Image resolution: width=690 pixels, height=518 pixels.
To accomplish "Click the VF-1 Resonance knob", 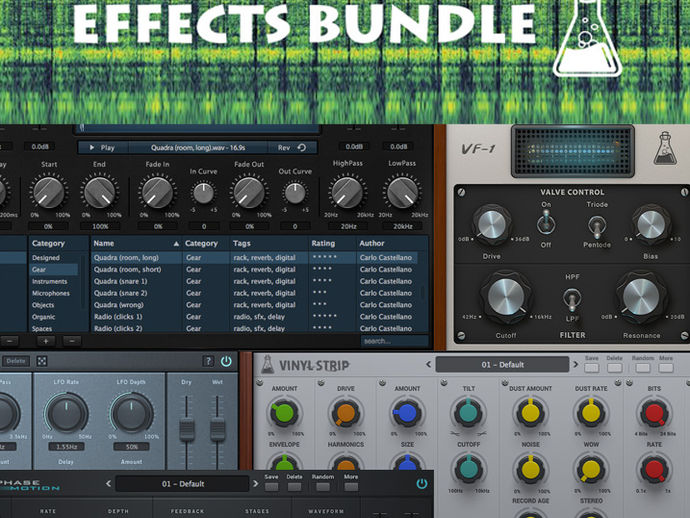I will 641,297.
